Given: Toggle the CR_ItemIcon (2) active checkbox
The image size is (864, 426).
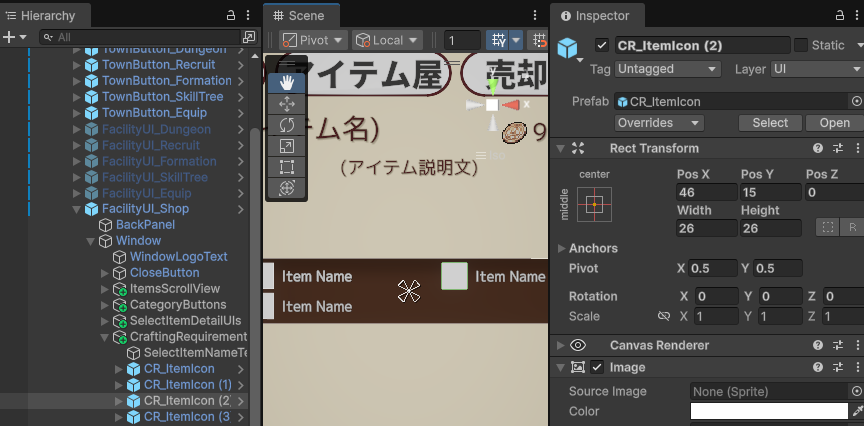Looking at the screenshot, I should (x=602, y=45).
